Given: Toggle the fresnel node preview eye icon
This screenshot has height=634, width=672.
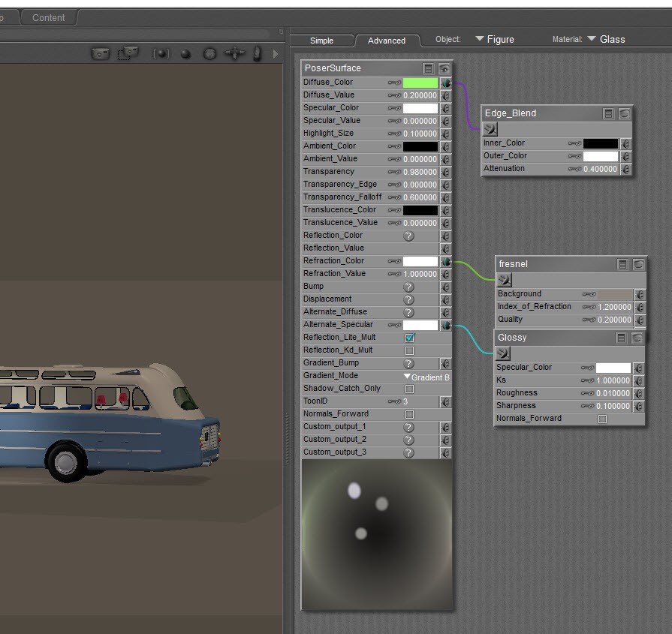Looking at the screenshot, I should coord(638,264).
